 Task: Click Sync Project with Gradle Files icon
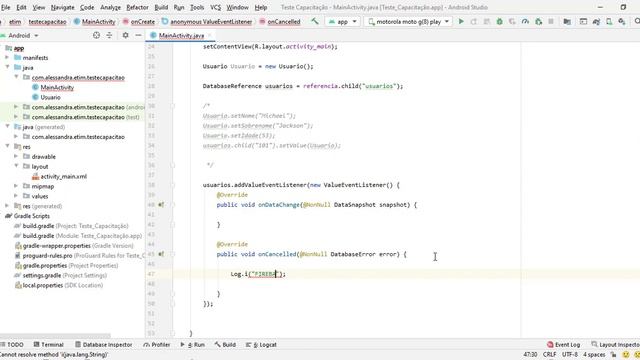point(596,21)
